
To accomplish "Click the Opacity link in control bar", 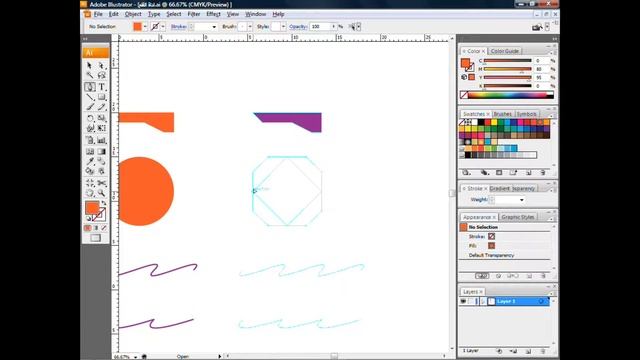I will [x=298, y=27].
